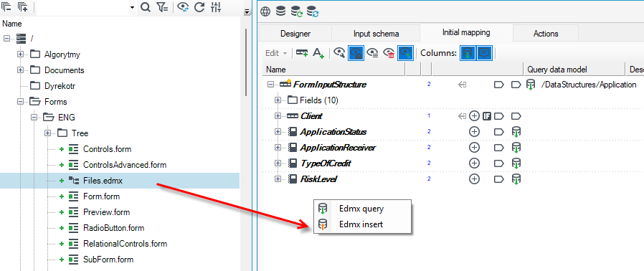Select RadioButton.form in the tree
644x271 pixels.
coord(113,228)
